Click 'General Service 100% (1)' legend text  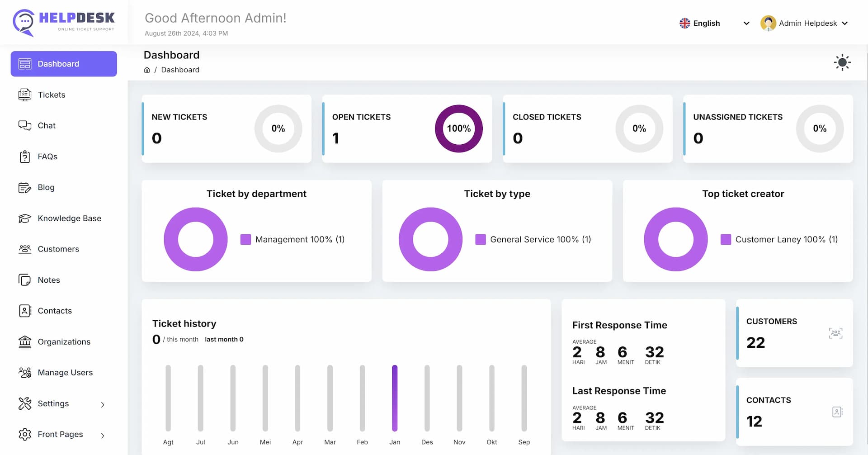click(x=541, y=239)
